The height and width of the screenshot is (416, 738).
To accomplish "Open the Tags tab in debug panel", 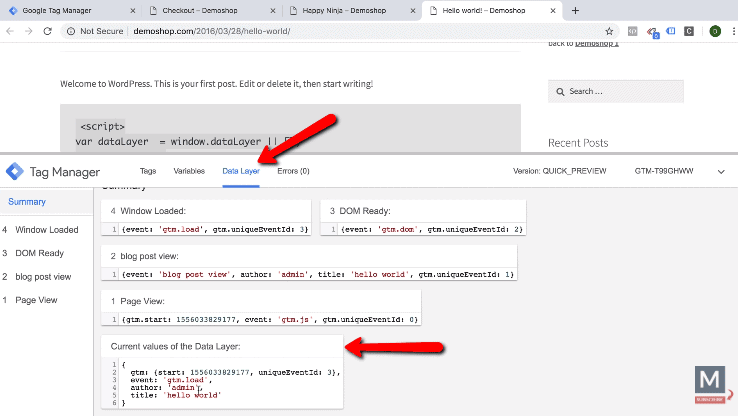I will point(148,171).
